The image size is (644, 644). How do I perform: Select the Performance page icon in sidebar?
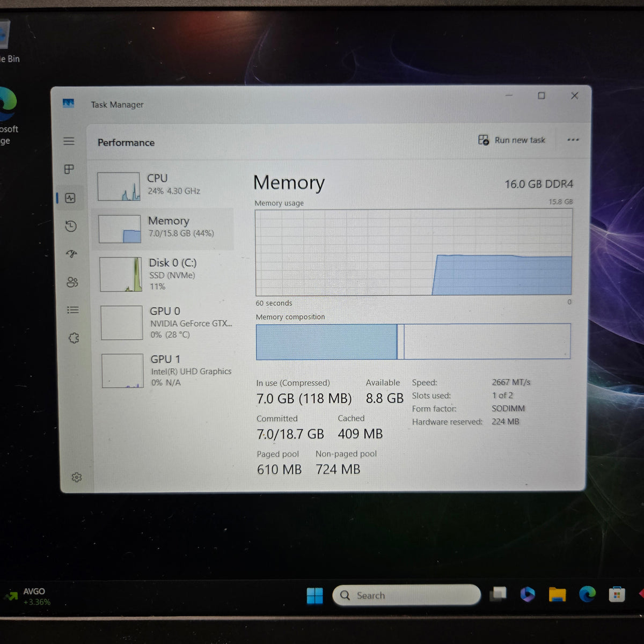(x=70, y=198)
